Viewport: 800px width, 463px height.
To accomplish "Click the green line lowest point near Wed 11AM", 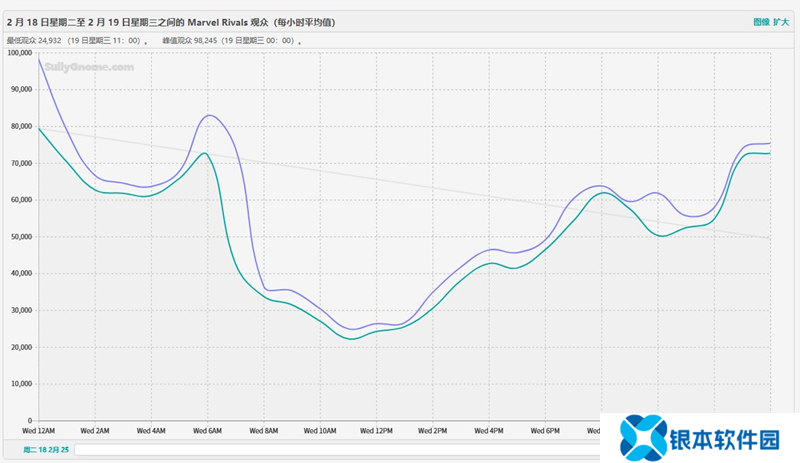I will pyautogui.click(x=352, y=339).
